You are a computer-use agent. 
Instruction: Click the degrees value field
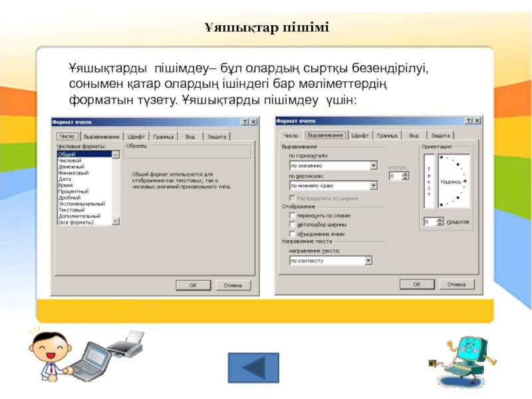[430, 222]
